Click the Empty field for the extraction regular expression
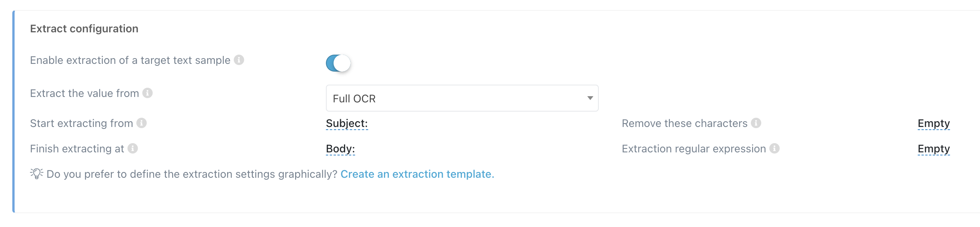 click(x=933, y=149)
